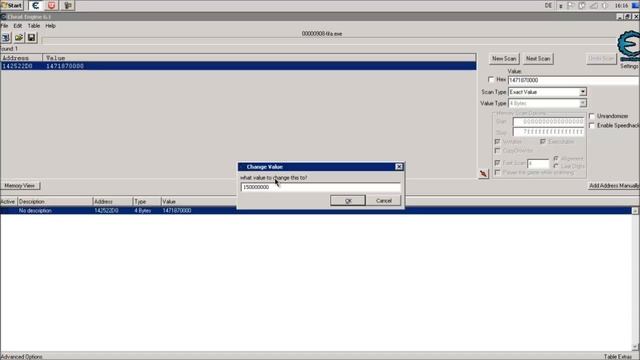640x360 pixels.
Task: Open Memory View
Action: pos(20,186)
